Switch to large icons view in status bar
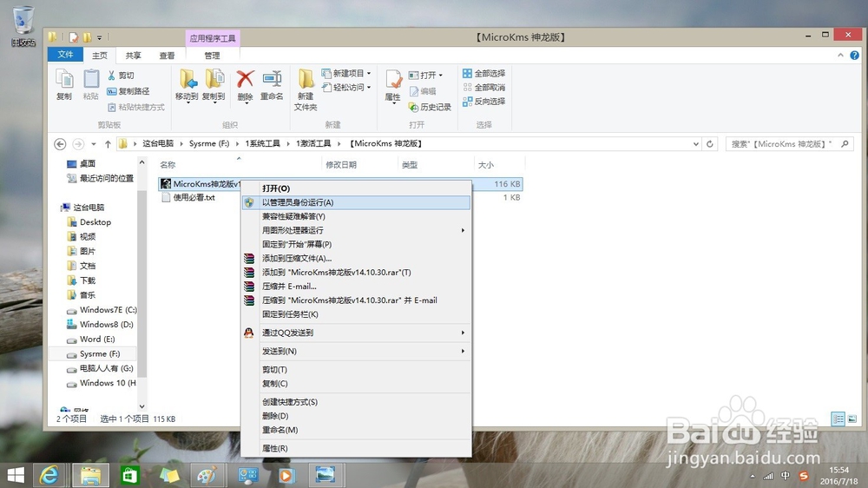The height and width of the screenshot is (488, 868). pos(852,419)
